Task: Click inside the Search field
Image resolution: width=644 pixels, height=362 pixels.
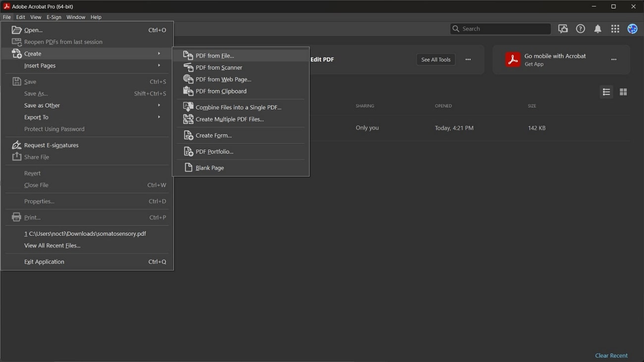Action: click(500, 29)
